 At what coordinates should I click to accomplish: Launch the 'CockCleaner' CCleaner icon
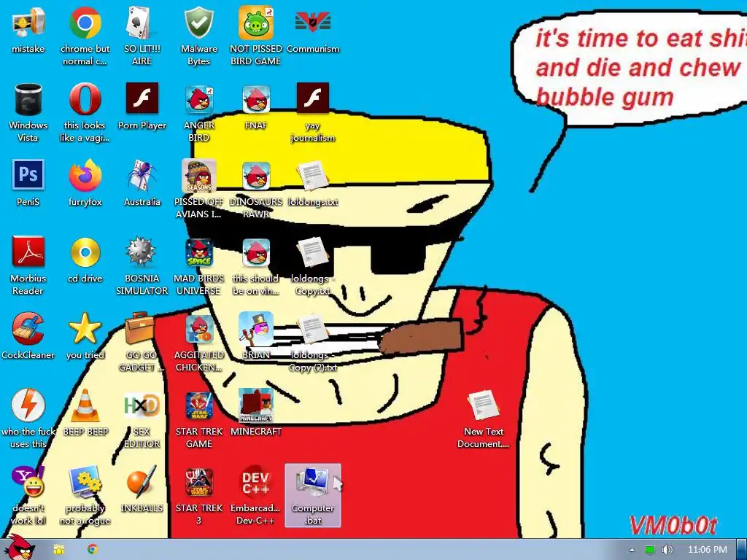pyautogui.click(x=28, y=337)
